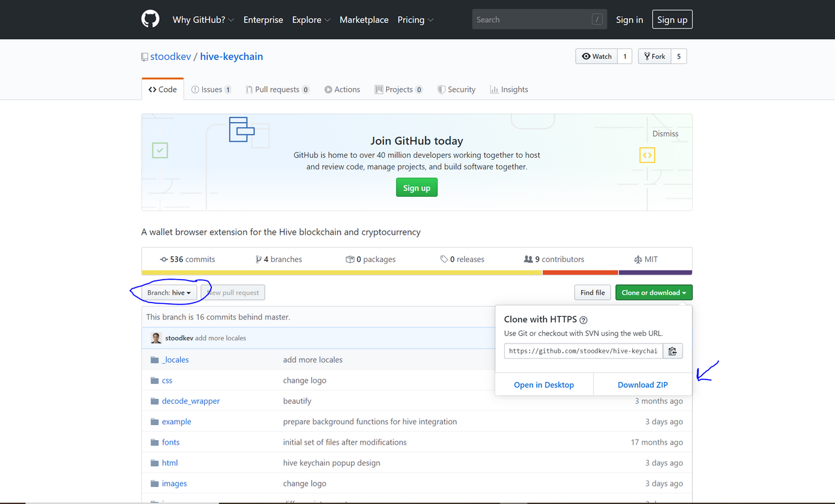Screen dimensions: 835x504
Task: Dismiss the Join GitHub banner
Action: click(x=665, y=134)
